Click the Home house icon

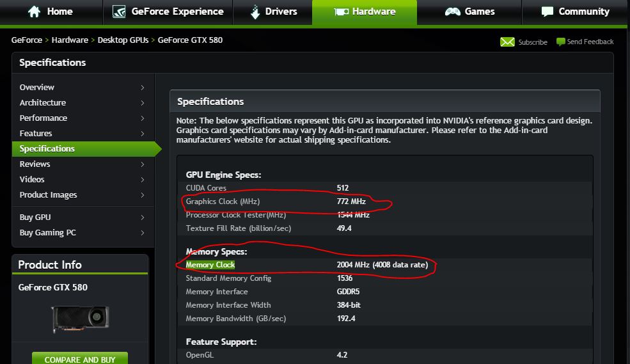click(x=35, y=12)
